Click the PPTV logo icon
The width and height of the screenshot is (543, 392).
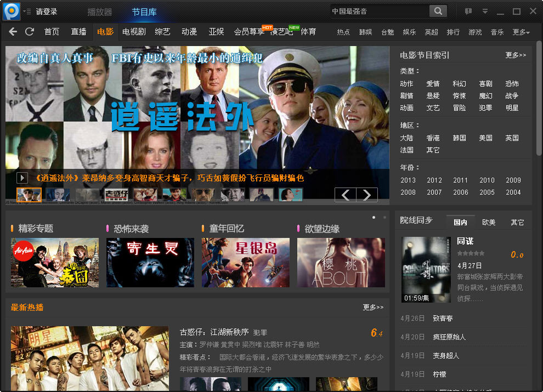point(12,11)
